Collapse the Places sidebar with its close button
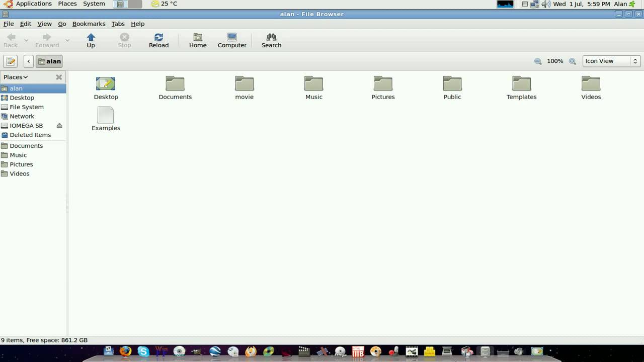The image size is (644, 362). click(59, 77)
